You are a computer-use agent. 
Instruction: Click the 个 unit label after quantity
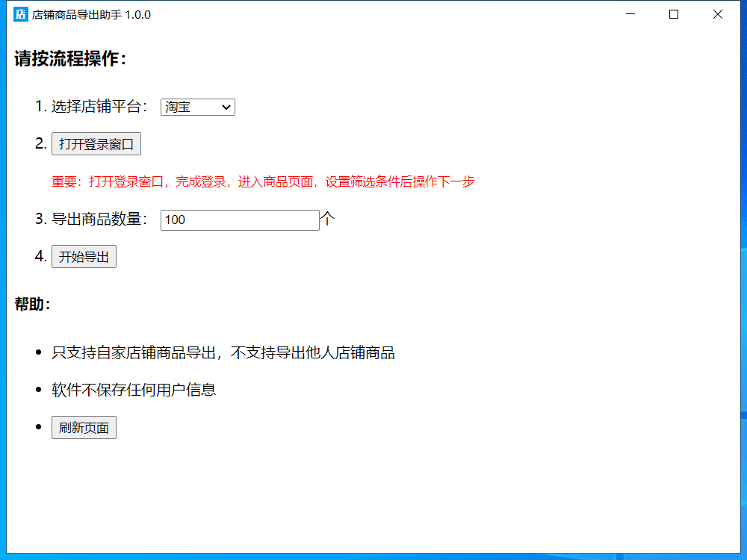coord(327,219)
